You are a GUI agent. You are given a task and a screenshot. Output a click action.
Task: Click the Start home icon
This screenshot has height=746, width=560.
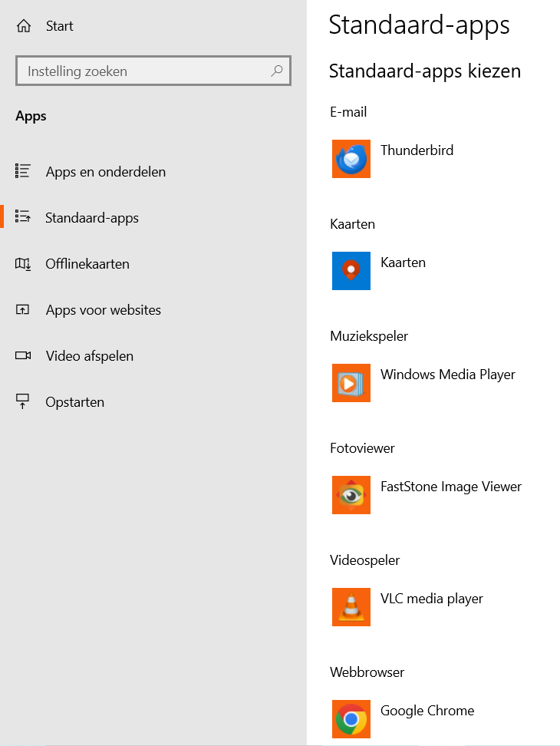pyautogui.click(x=24, y=26)
